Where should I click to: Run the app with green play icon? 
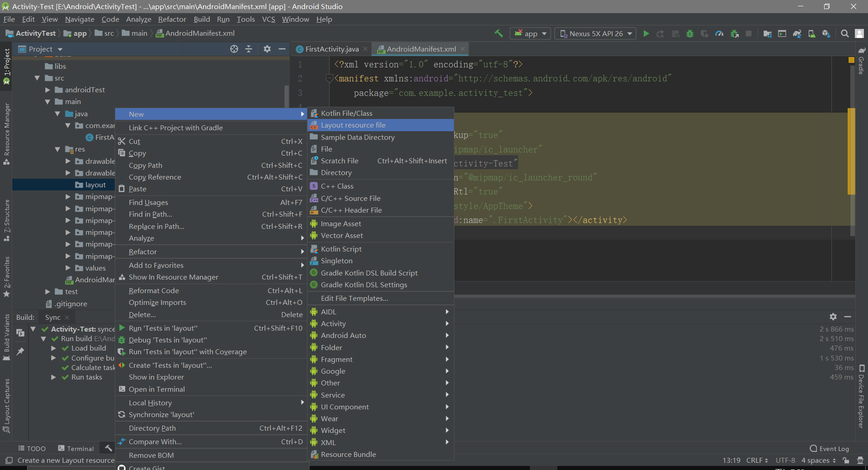point(646,33)
